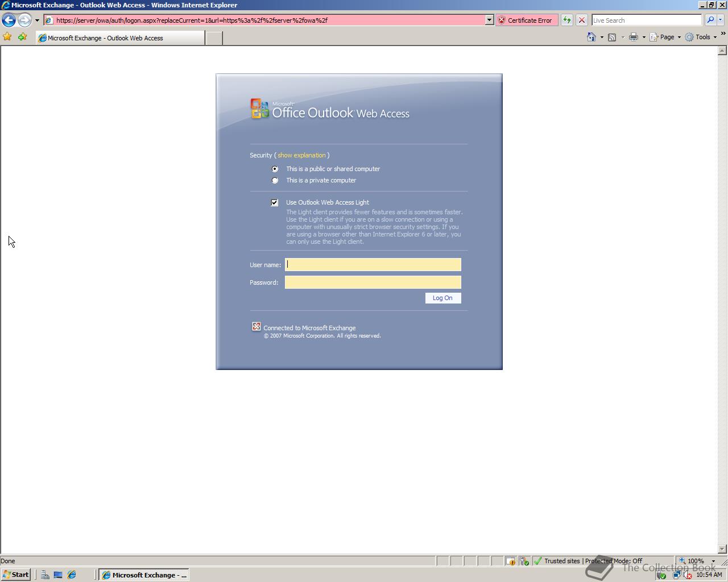Expand the Home button dropdown arrow

602,38
